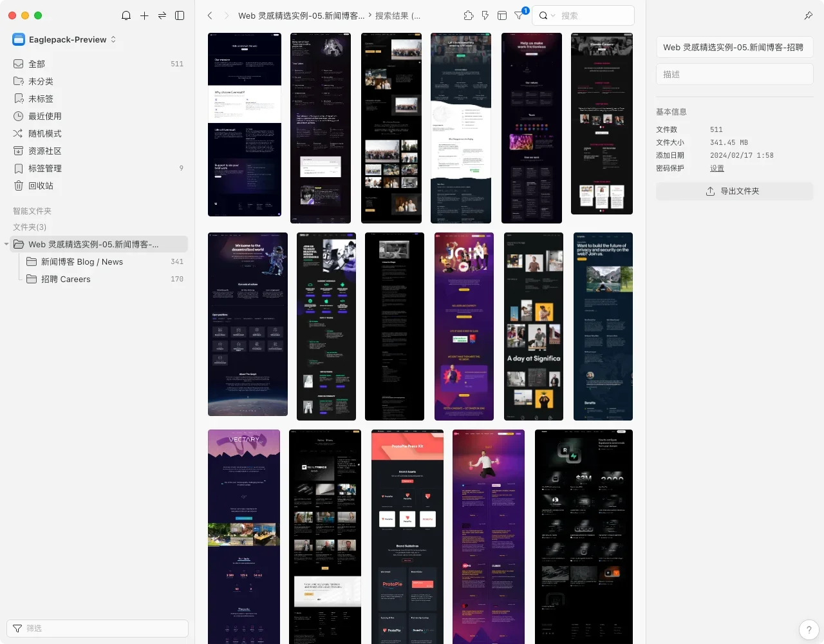This screenshot has height=644, width=824.
Task: Select the 招聘 Careers subfolder
Action: click(x=66, y=279)
